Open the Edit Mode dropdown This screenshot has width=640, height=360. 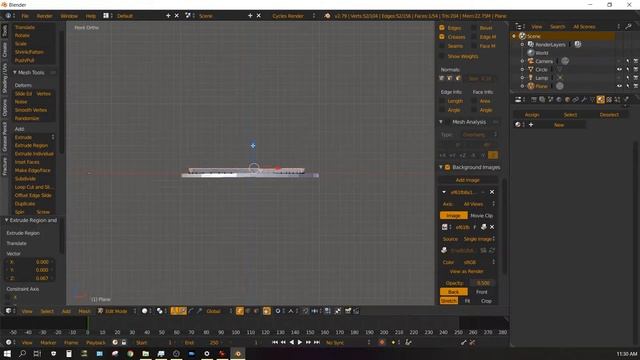pos(117,311)
